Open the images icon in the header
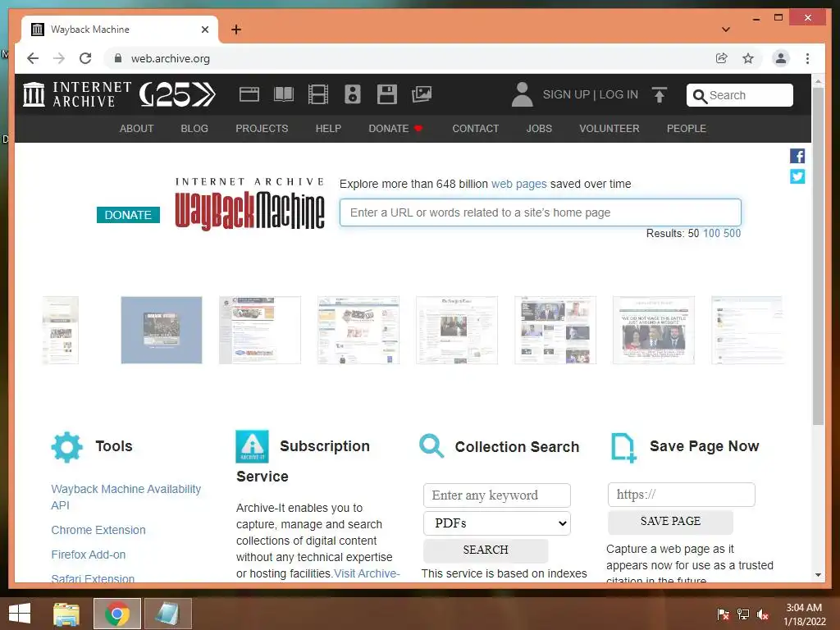Viewport: 840px width, 630px height. tap(422, 94)
